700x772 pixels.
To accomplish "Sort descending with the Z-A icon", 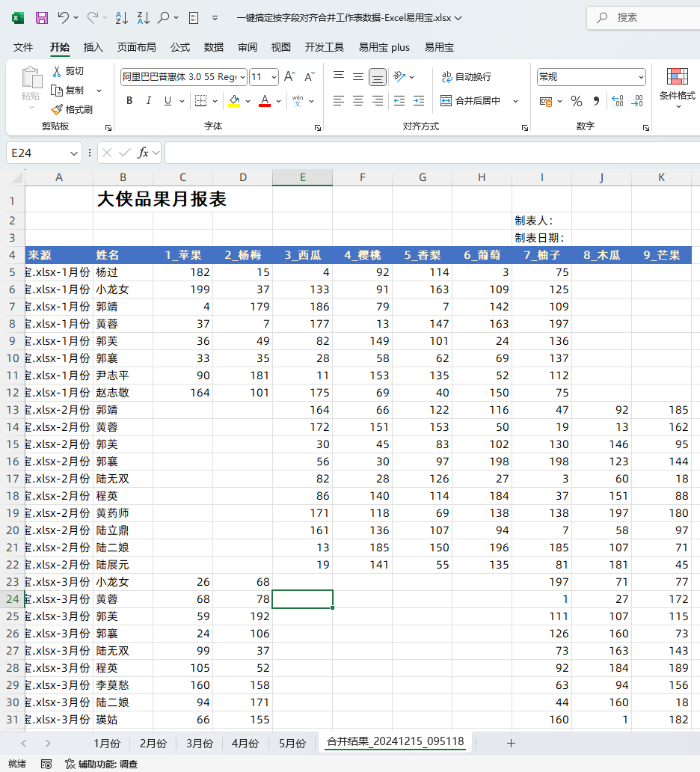I will [x=144, y=18].
